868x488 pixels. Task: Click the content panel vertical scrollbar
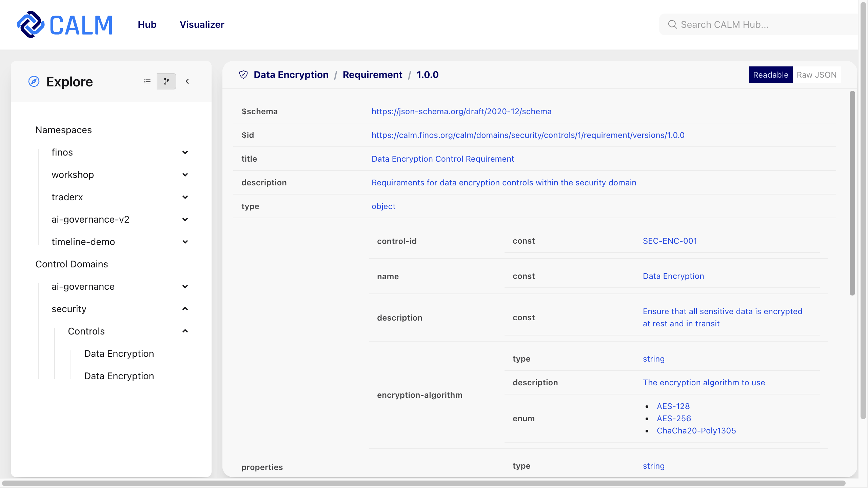852,193
